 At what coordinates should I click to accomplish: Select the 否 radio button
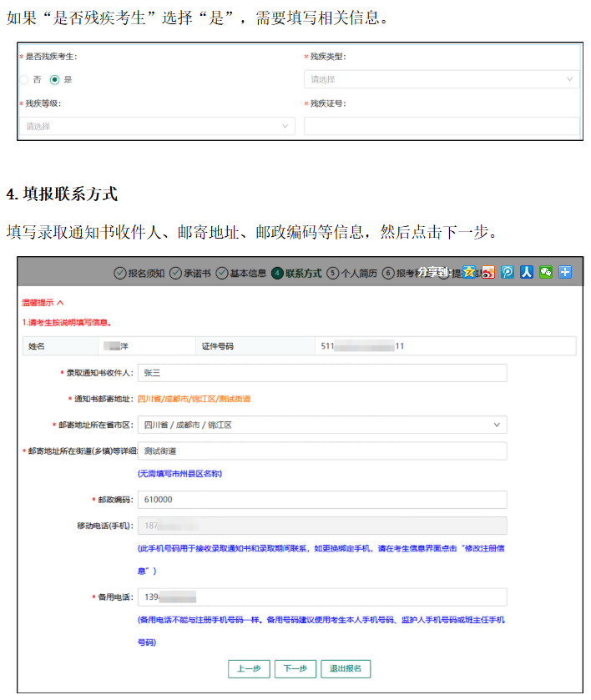coord(24,80)
